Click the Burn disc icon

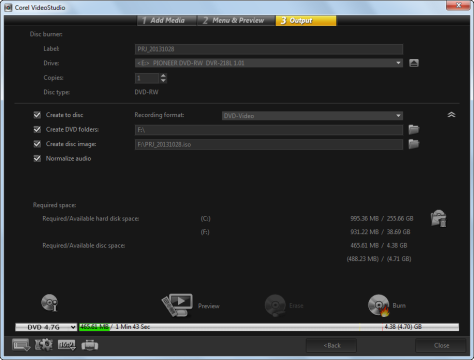coord(379,305)
